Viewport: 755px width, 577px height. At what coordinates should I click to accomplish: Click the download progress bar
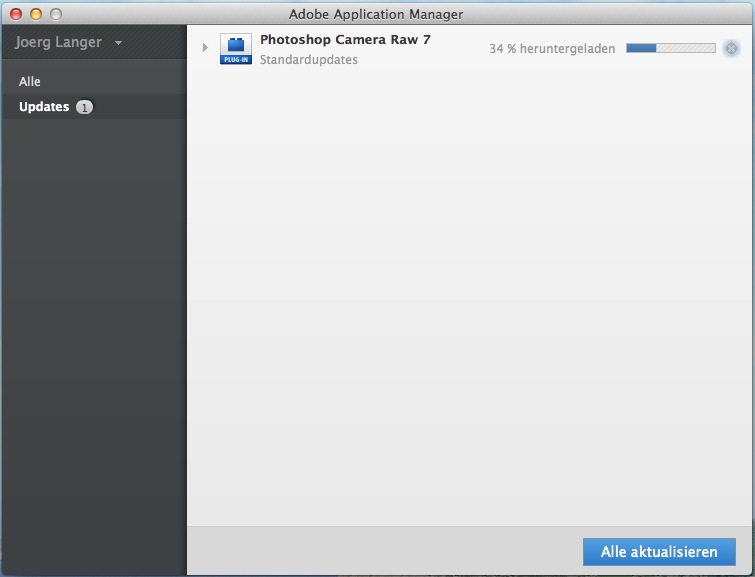[670, 48]
